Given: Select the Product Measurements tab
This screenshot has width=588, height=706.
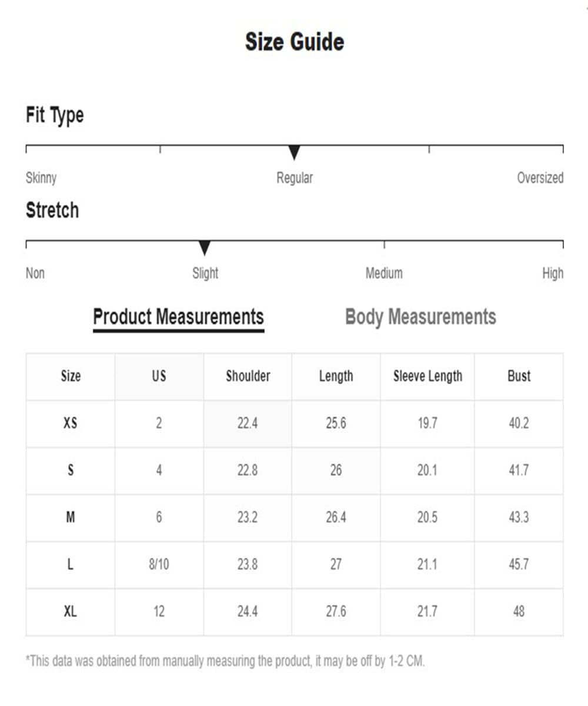Looking at the screenshot, I should click(x=178, y=317).
